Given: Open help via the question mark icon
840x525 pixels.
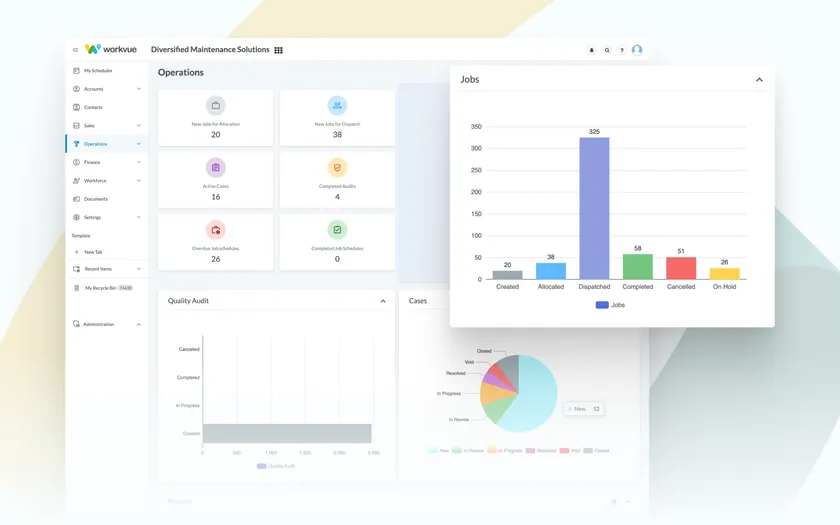Looking at the screenshot, I should (x=622, y=50).
